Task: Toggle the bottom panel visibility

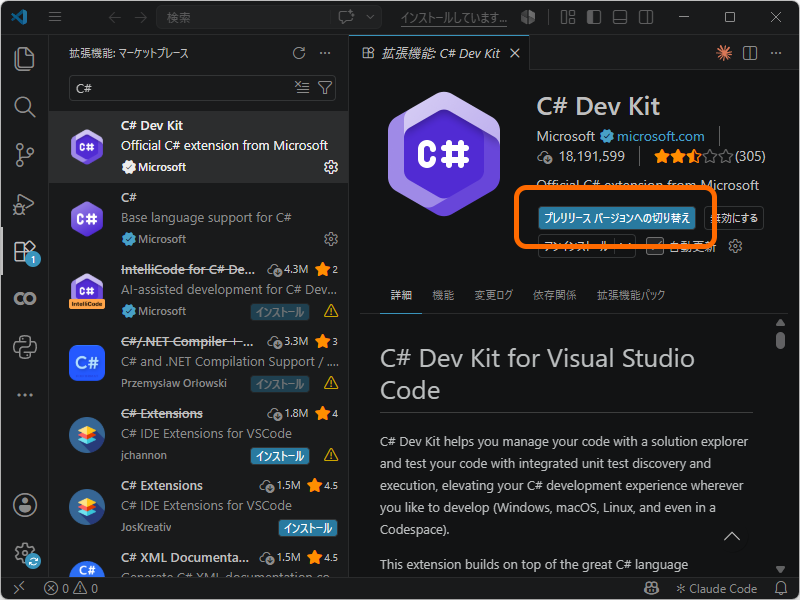Action: 620,17
